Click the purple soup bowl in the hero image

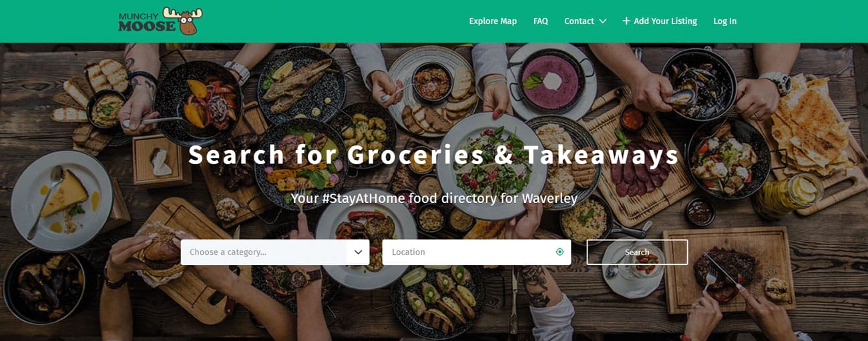(x=552, y=79)
